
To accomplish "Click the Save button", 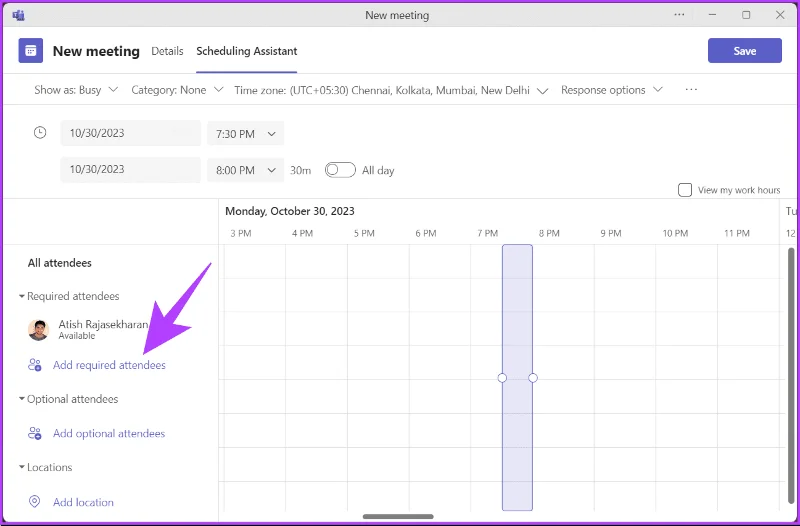I will 744,51.
